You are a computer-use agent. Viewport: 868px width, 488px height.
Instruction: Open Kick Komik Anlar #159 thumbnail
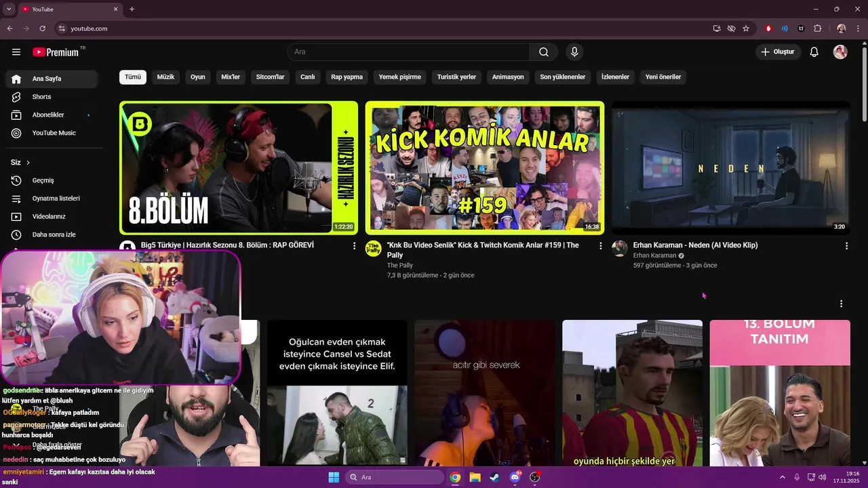[x=485, y=167]
